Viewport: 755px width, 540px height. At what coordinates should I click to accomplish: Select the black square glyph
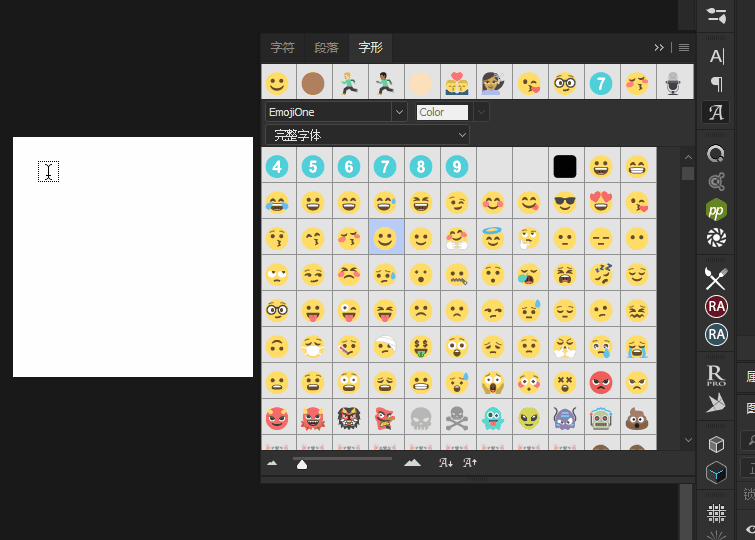(565, 167)
